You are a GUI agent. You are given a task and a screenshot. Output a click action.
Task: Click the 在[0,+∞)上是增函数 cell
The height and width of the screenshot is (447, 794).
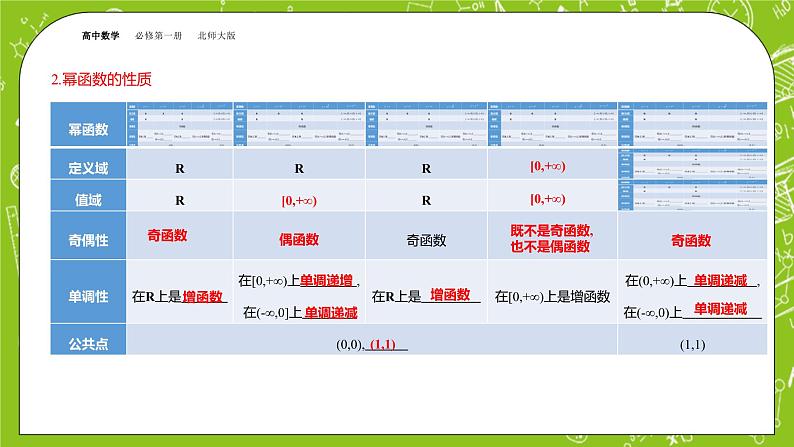pos(552,296)
